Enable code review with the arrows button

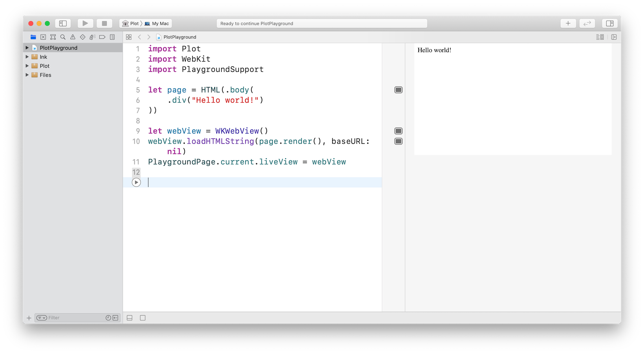pyautogui.click(x=587, y=24)
